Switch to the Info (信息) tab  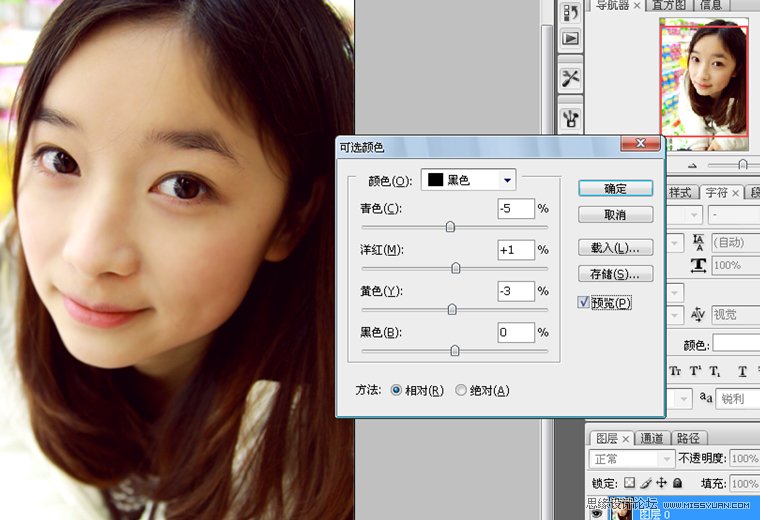712,5
